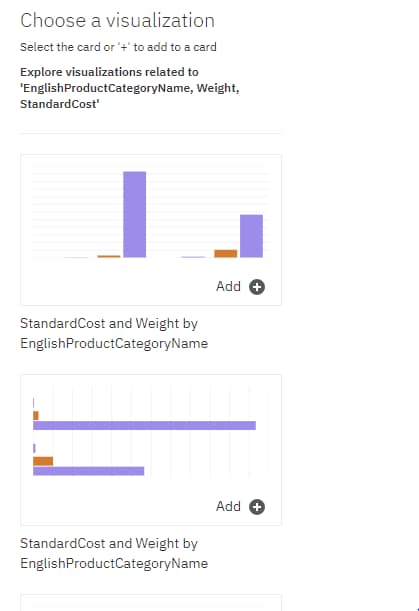
Task: Click the caption under the column chart card
Action: point(114,333)
